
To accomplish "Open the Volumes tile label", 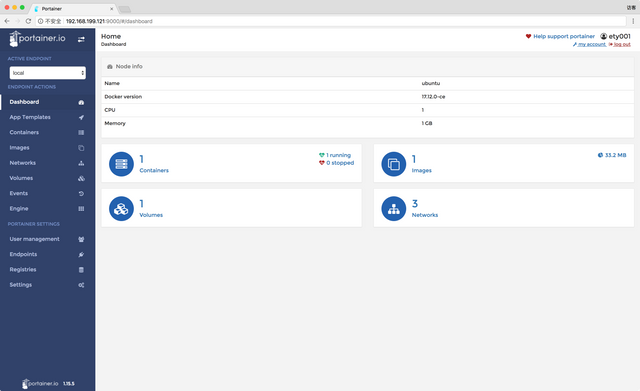I will click(151, 215).
